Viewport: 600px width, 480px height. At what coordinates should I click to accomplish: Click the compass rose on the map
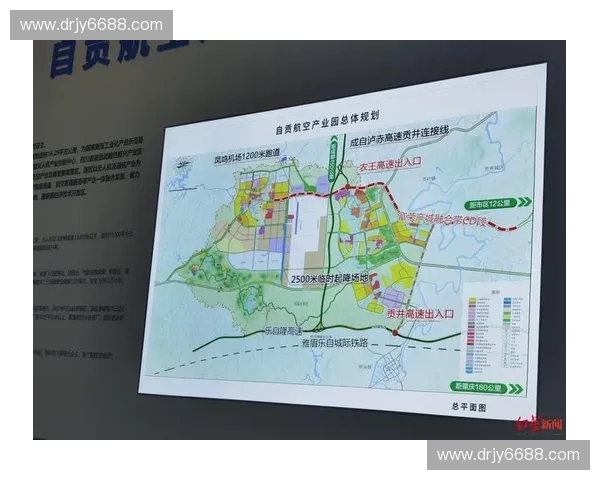click(x=184, y=164)
